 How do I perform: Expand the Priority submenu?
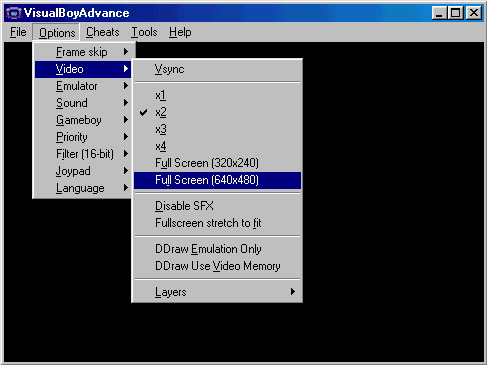(83, 137)
